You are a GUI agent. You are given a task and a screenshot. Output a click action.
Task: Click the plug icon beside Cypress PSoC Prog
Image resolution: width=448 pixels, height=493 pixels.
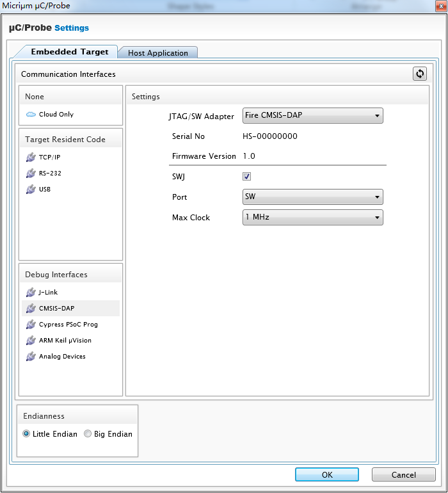point(31,324)
